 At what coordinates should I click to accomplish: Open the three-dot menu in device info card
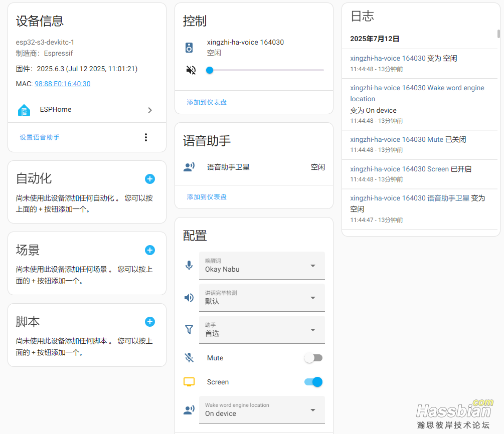coord(146,137)
